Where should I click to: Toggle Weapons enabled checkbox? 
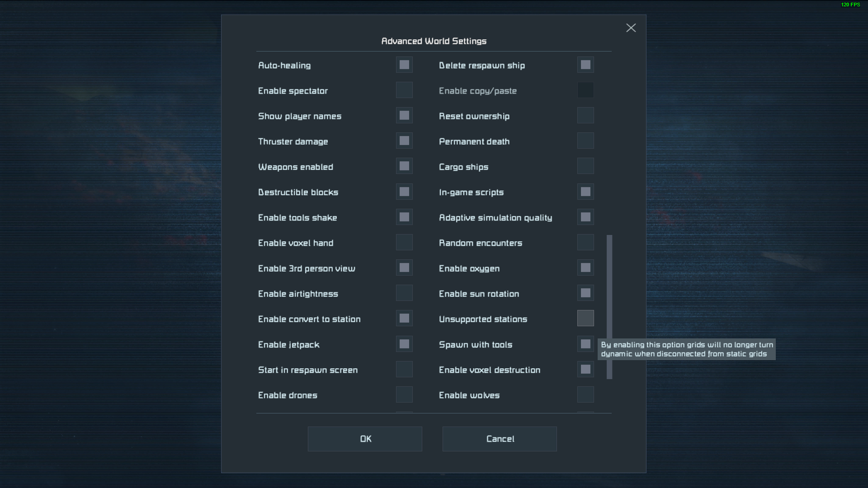[404, 166]
